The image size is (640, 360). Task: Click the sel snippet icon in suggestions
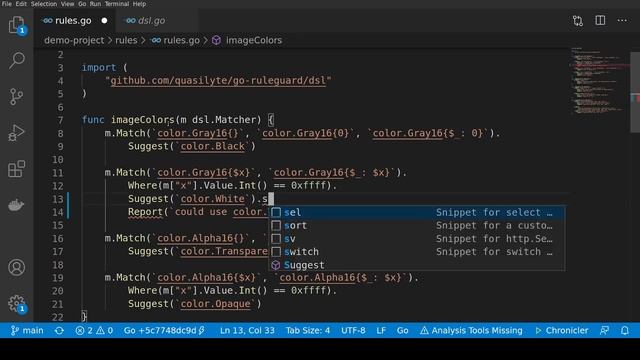pyautogui.click(x=276, y=212)
